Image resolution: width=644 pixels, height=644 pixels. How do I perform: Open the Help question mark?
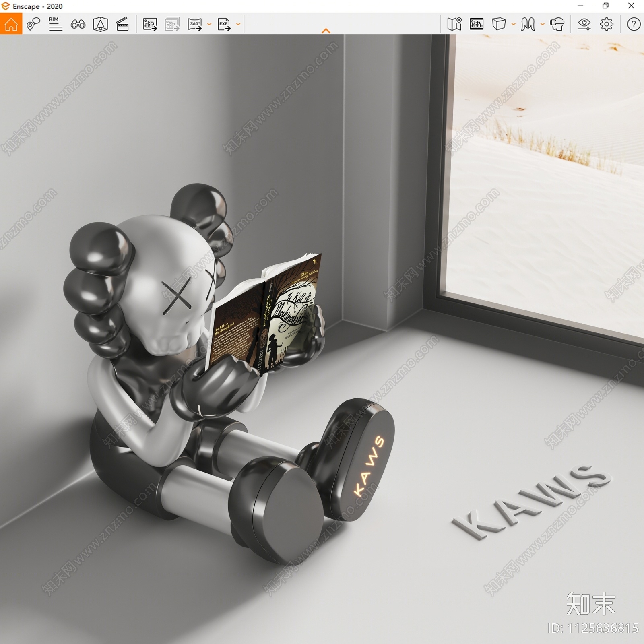click(x=634, y=24)
